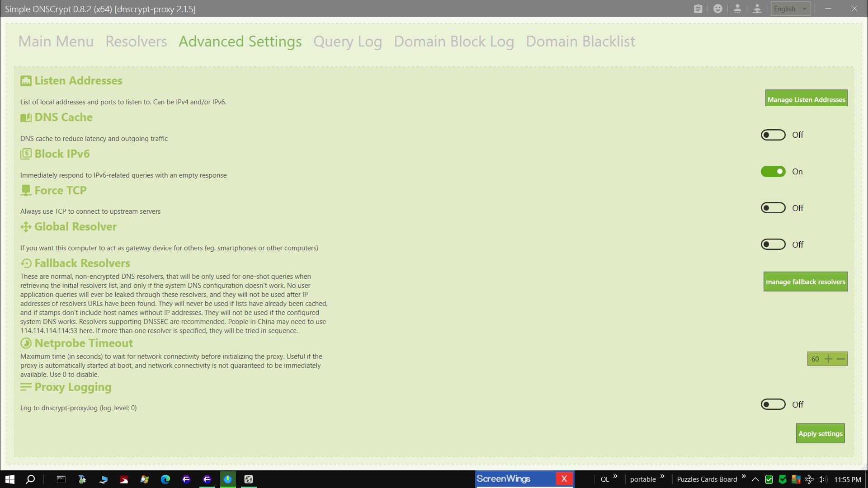Click the Listen Addresses section icon
Viewport: 868px width, 488px height.
click(x=26, y=81)
